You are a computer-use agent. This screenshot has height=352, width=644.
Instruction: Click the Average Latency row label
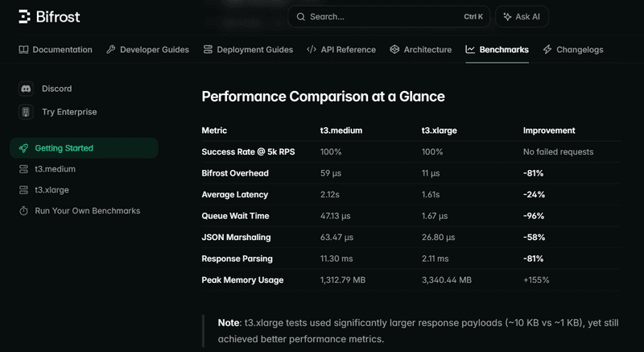234,195
